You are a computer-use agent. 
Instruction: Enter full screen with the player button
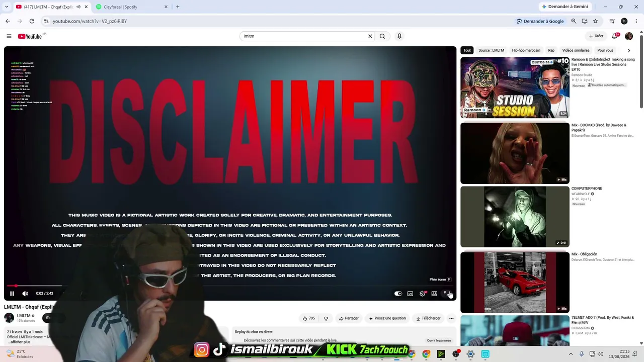pos(446,294)
